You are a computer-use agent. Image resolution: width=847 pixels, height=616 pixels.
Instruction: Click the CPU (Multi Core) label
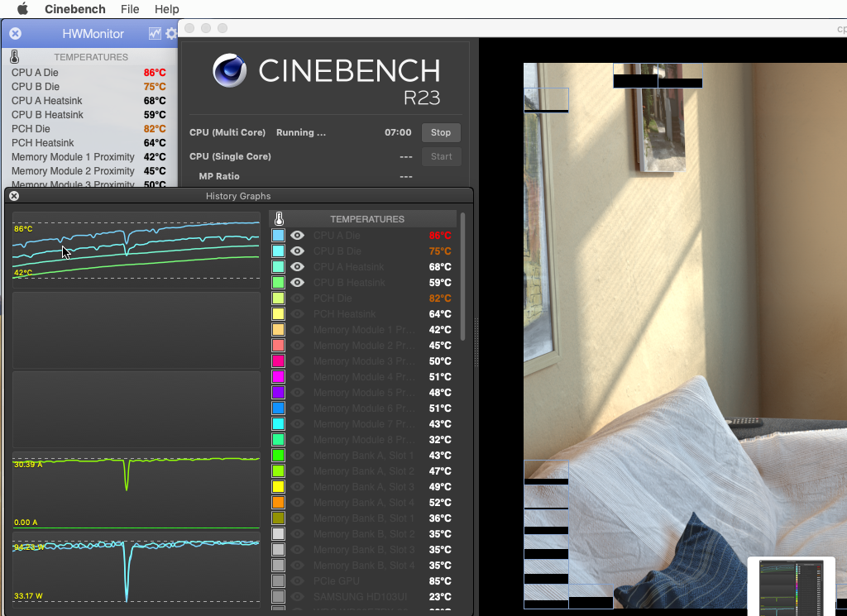coord(227,132)
